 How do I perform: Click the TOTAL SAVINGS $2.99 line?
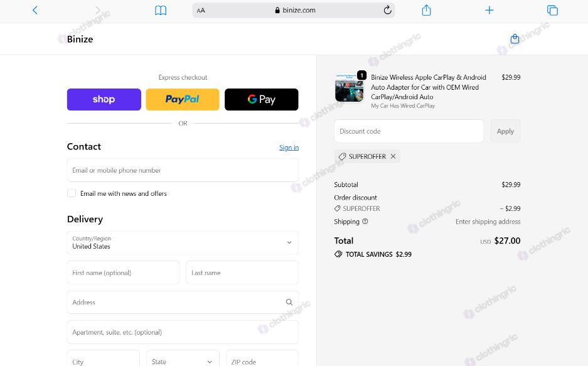tap(373, 254)
